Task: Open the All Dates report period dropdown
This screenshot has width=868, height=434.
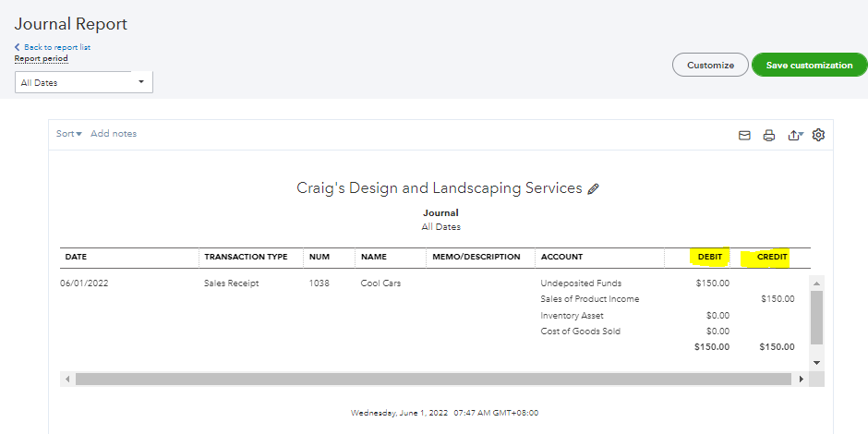Action: (x=84, y=82)
